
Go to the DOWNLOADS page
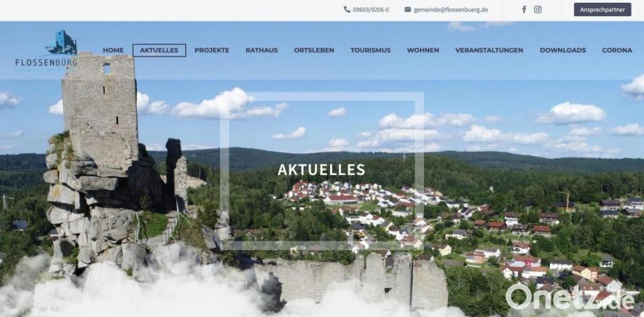563,50
